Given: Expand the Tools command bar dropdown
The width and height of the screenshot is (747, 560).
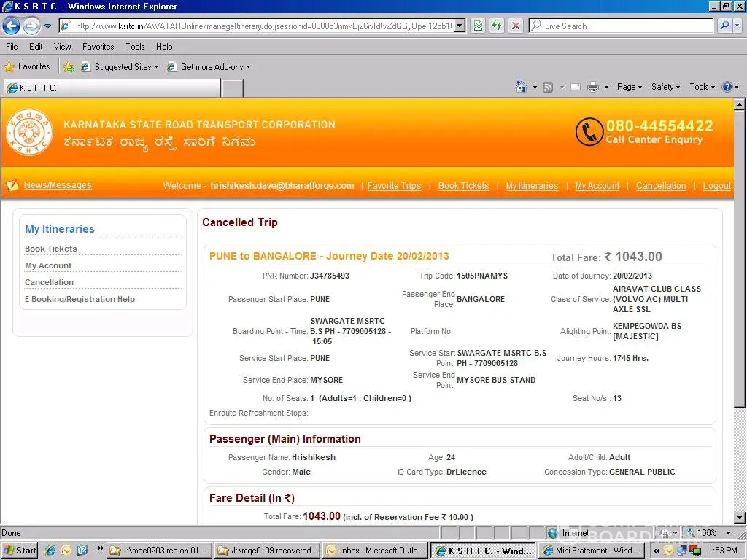Looking at the screenshot, I should point(702,87).
